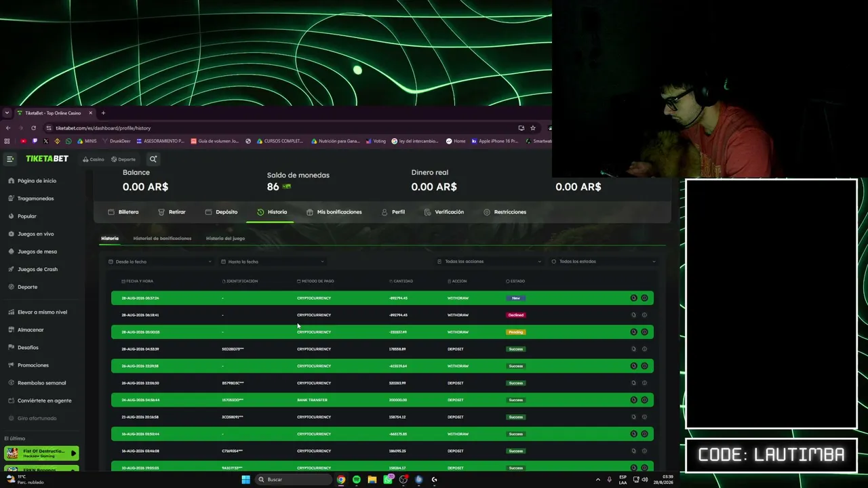Image resolution: width=868 pixels, height=488 pixels.
Task: Open Tragamonedas in the sidebar
Action: (35, 199)
